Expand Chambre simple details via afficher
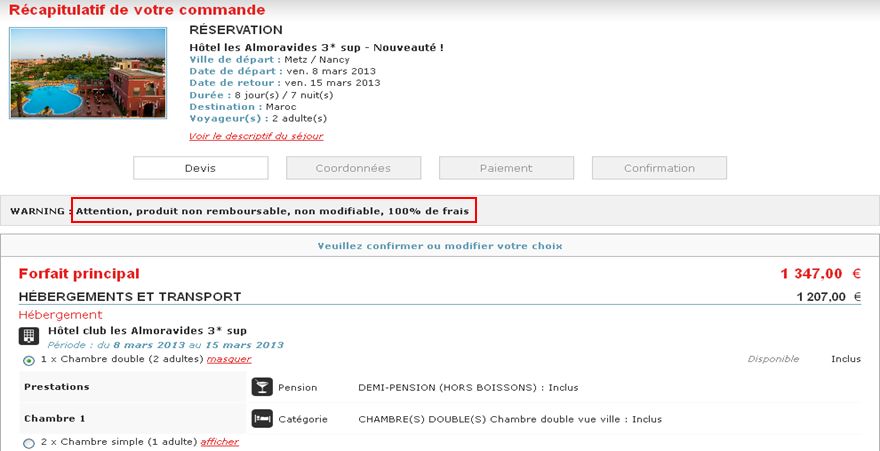This screenshot has width=880, height=451. [x=220, y=442]
